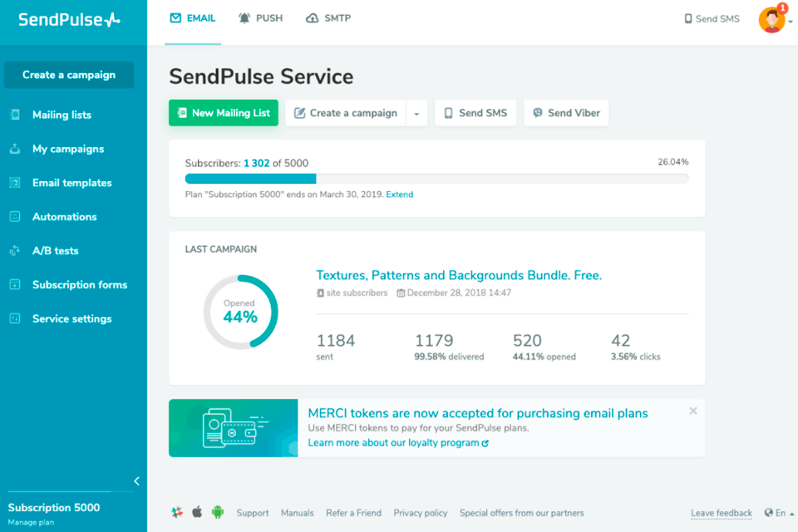The width and height of the screenshot is (798, 532).
Task: Click the A/B tests sidebar icon
Action: (x=15, y=250)
